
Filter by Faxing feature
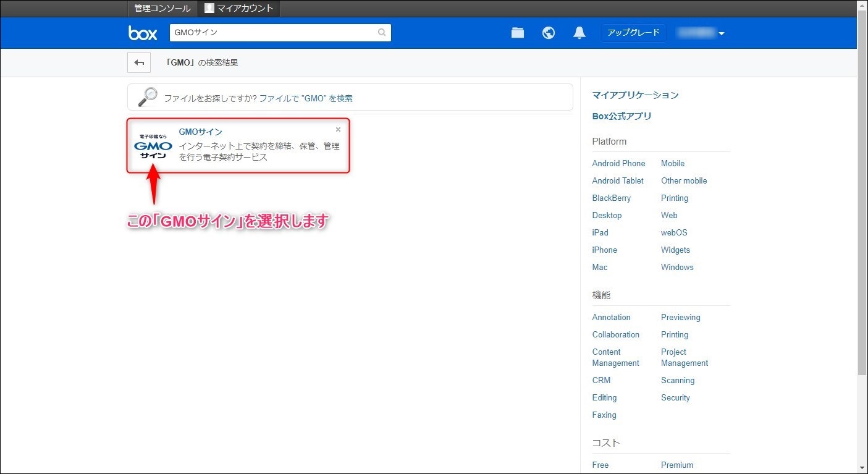pos(604,415)
